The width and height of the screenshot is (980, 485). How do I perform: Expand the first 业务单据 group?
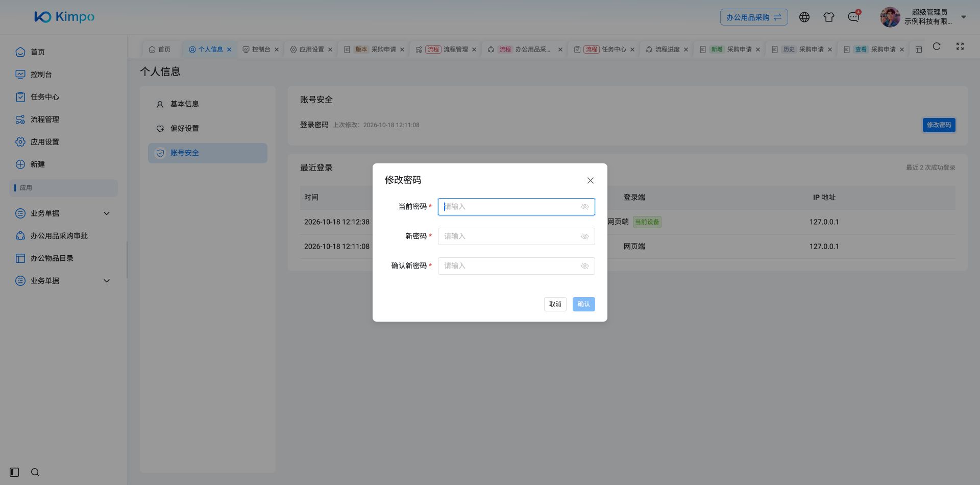tap(64, 213)
